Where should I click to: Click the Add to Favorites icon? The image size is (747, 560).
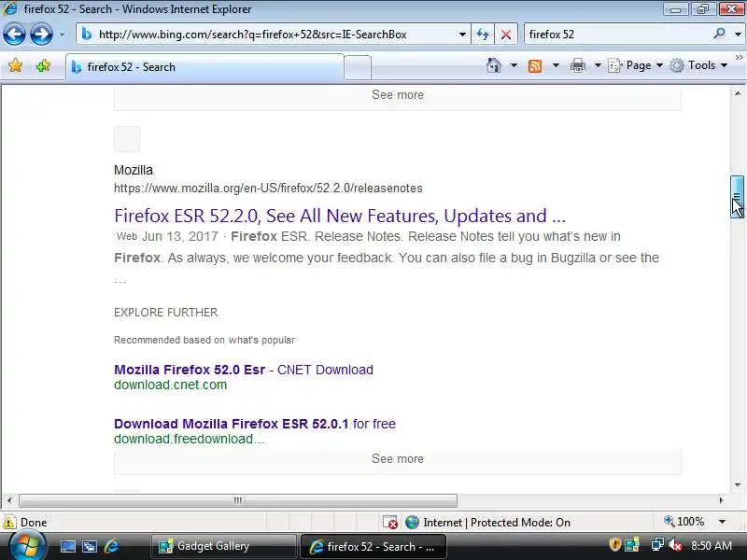[x=43, y=65]
